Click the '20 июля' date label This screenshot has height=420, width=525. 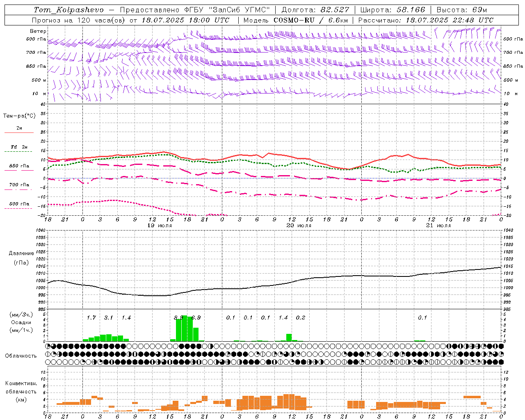pos(299,226)
